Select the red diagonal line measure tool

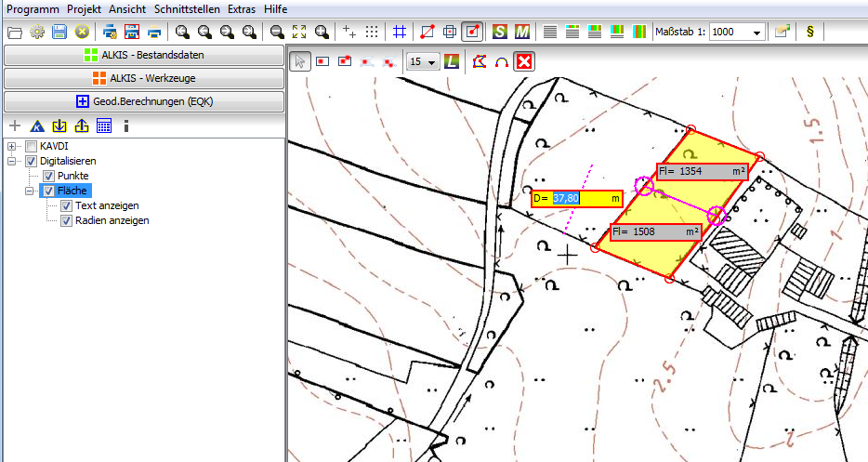[x=427, y=33]
